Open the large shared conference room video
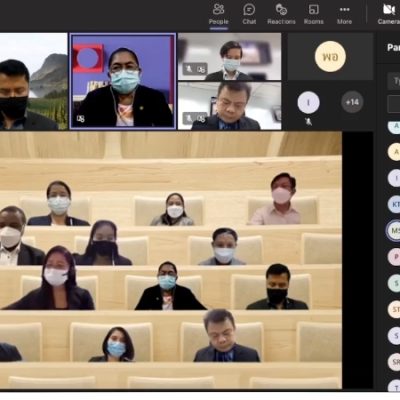The image size is (400, 400). pyautogui.click(x=171, y=260)
